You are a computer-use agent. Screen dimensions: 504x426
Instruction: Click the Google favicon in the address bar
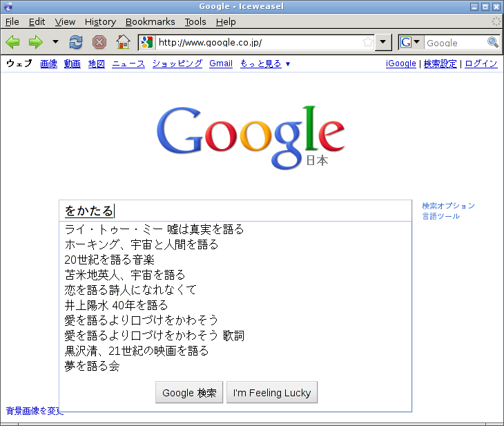147,42
